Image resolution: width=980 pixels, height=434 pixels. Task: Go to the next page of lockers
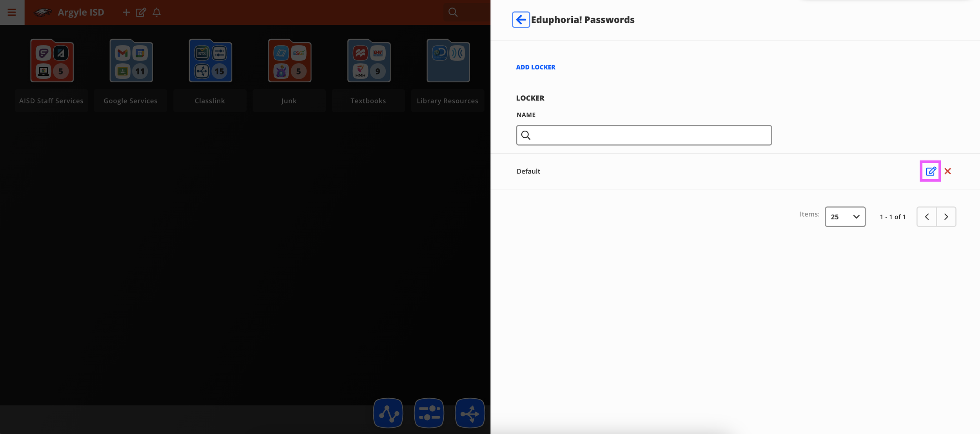point(946,217)
